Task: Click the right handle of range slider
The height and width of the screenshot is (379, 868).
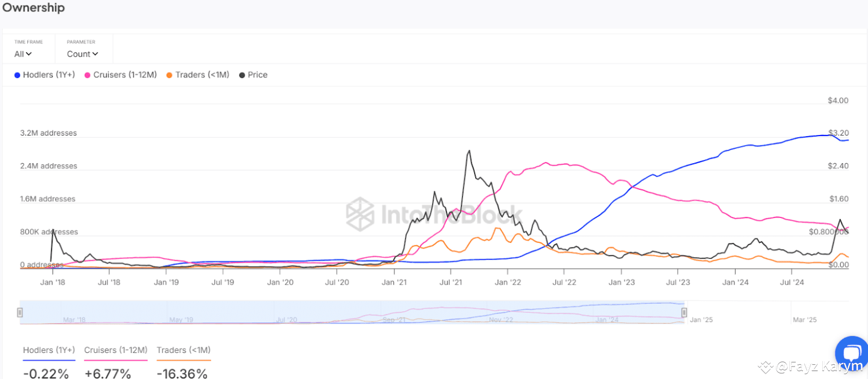Action: 684,312
